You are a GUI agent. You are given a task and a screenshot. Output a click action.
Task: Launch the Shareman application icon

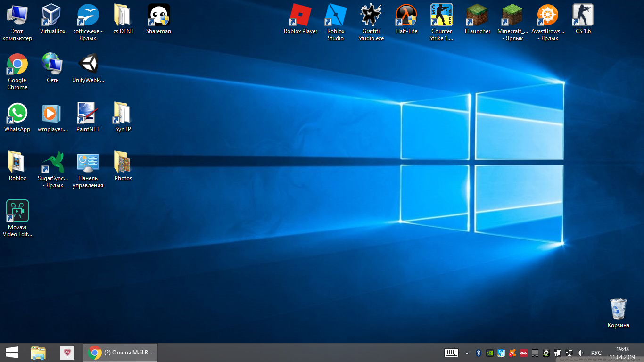(x=158, y=19)
